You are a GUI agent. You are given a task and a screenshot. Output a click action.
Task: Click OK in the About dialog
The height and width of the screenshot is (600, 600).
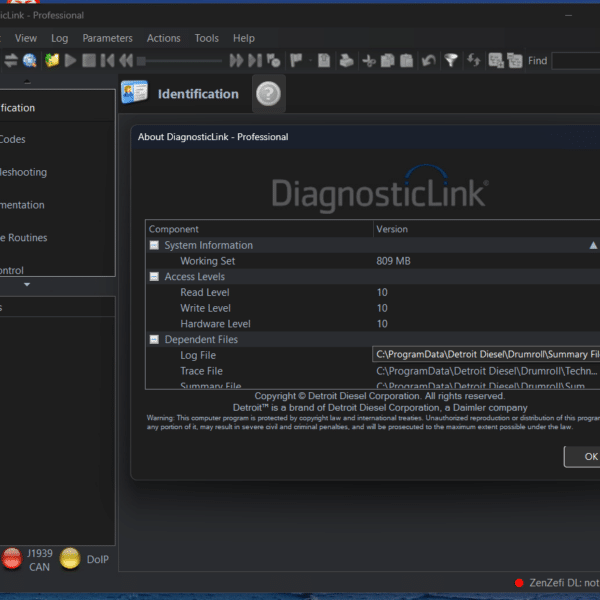[582, 457]
